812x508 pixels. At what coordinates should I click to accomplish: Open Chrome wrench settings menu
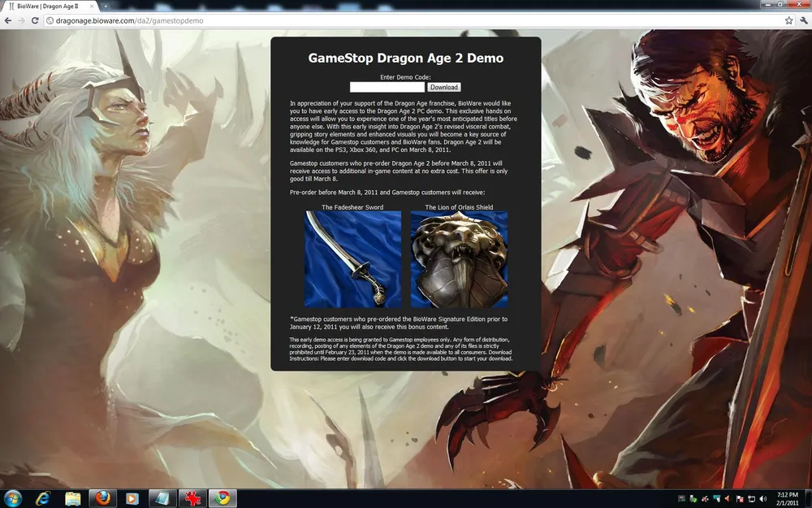[803, 21]
